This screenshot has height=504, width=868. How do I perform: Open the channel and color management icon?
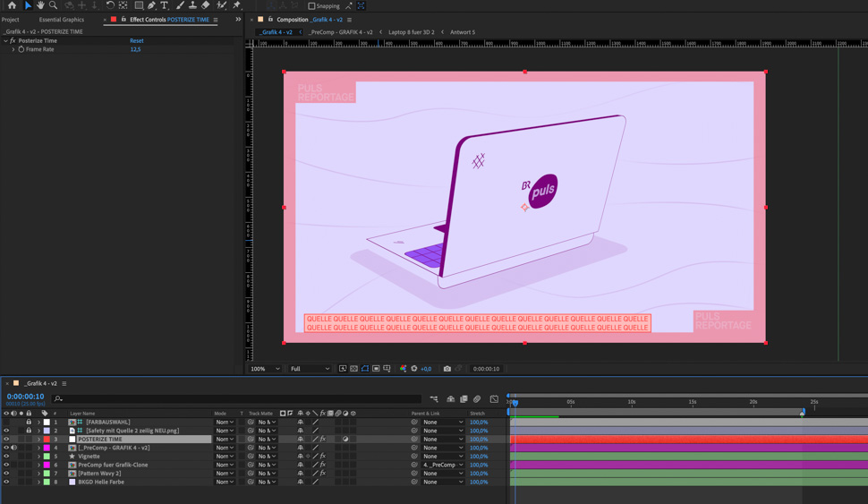(x=403, y=368)
